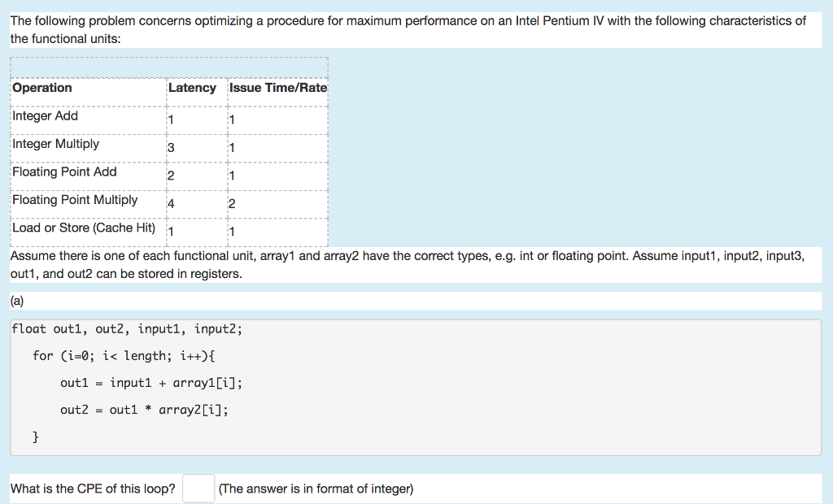Click the Latency column header

192,88
